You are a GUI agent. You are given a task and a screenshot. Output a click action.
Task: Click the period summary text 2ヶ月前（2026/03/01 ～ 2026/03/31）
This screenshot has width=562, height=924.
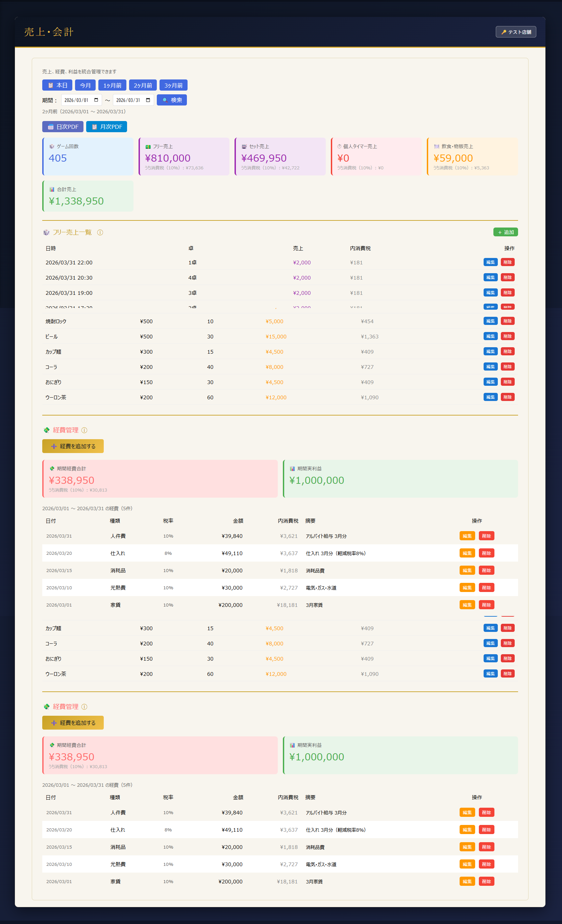[x=84, y=112]
